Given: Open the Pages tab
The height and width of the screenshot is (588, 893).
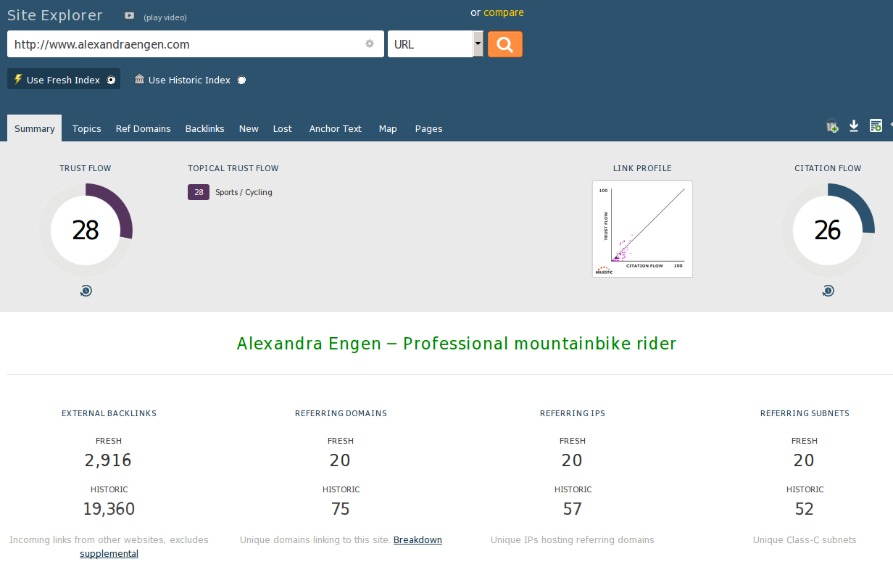Looking at the screenshot, I should point(428,128).
